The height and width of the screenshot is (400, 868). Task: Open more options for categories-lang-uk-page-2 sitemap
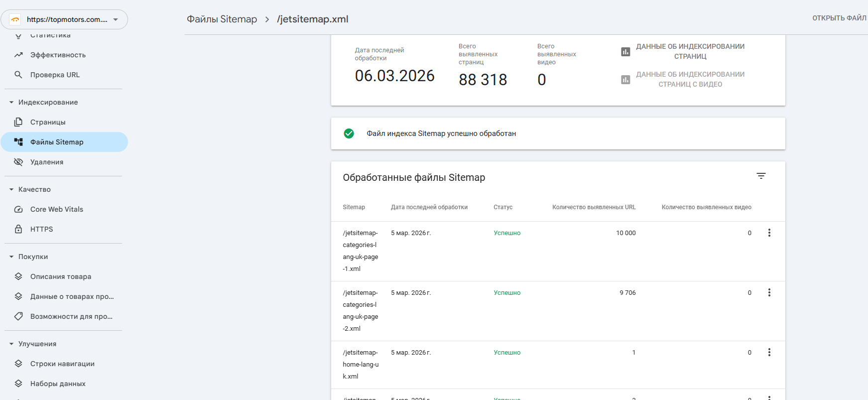(769, 292)
